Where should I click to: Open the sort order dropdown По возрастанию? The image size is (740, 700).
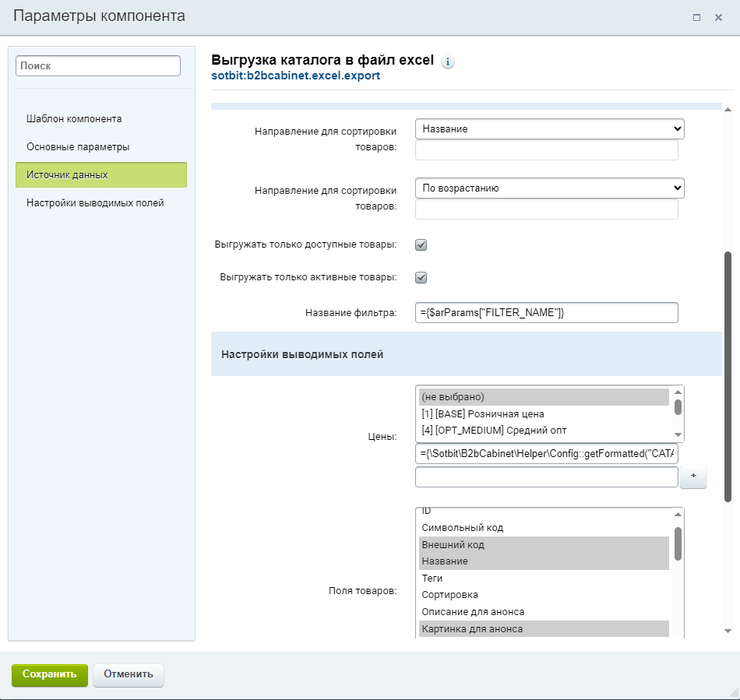[550, 188]
